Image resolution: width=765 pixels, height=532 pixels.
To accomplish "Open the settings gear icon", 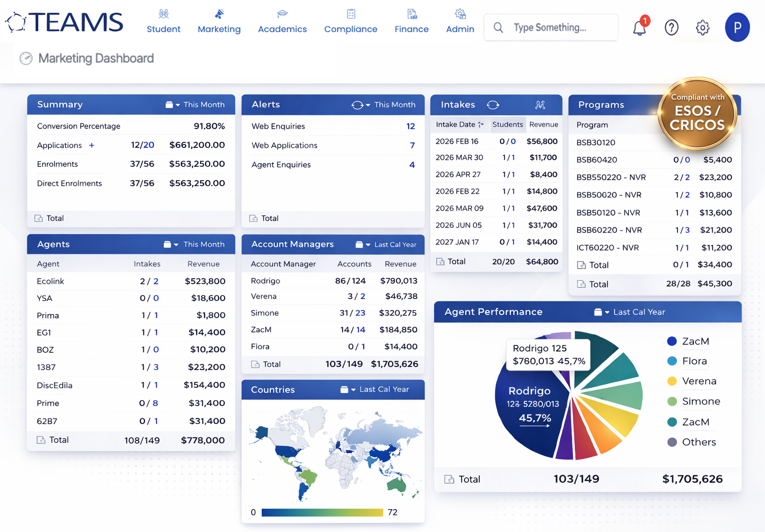I will tap(702, 27).
